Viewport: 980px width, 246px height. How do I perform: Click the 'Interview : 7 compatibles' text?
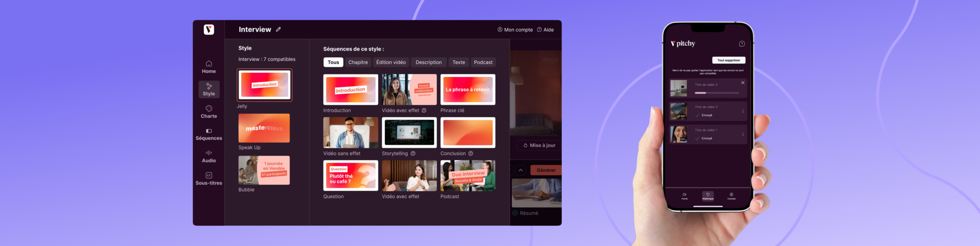click(267, 59)
